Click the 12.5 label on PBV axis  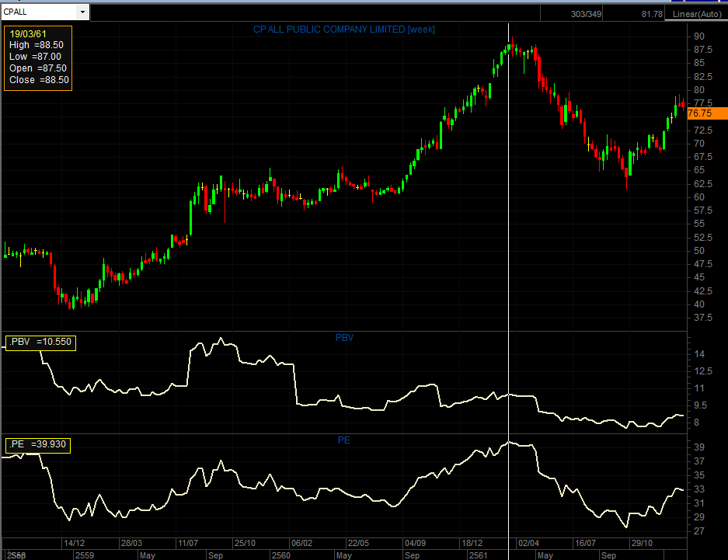(703, 371)
